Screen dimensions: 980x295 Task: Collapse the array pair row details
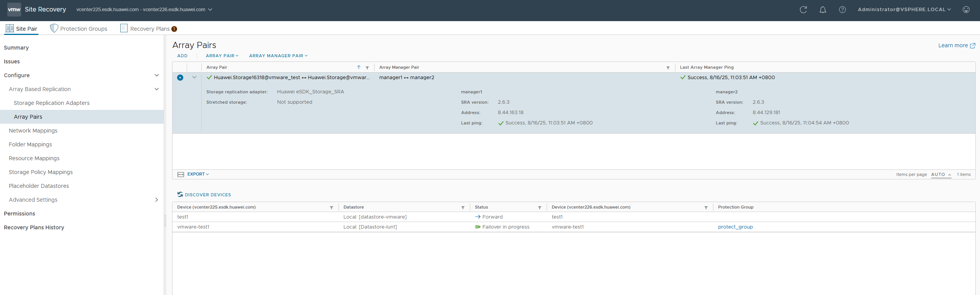[x=194, y=77]
